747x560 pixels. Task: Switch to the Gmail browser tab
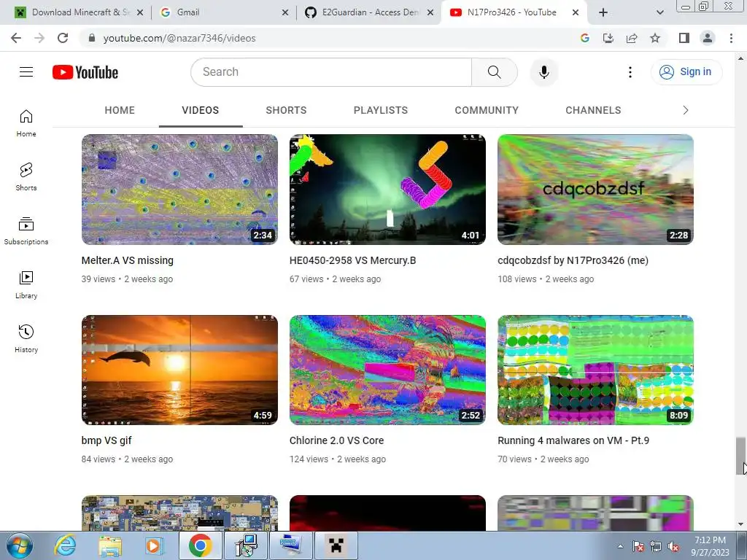coord(225,12)
